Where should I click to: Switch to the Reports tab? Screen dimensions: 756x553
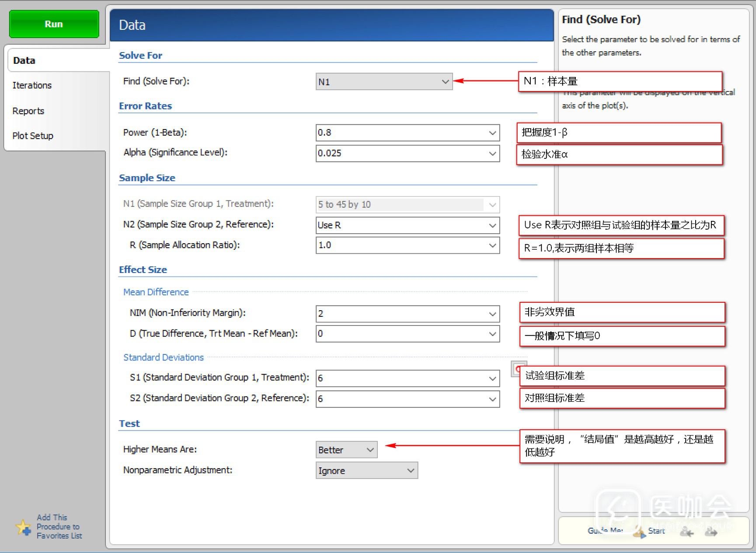pyautogui.click(x=28, y=111)
